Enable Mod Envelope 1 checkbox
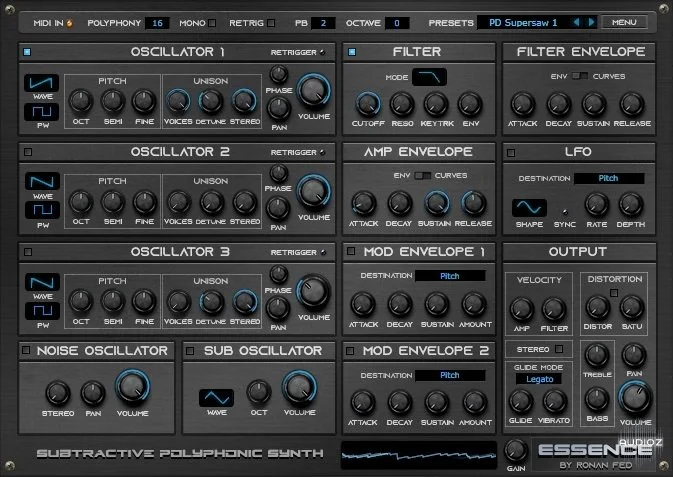 tap(351, 251)
